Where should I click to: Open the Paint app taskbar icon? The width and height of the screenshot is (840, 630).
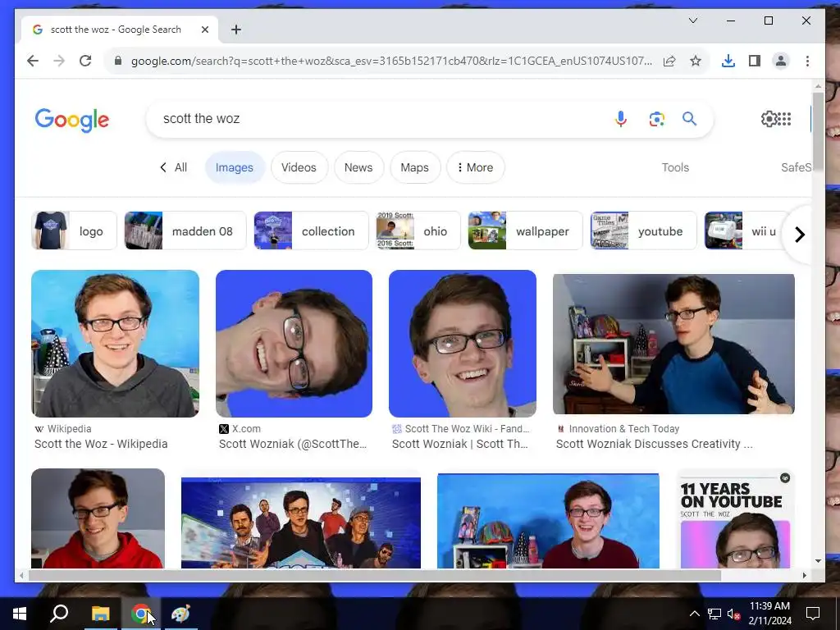point(180,614)
